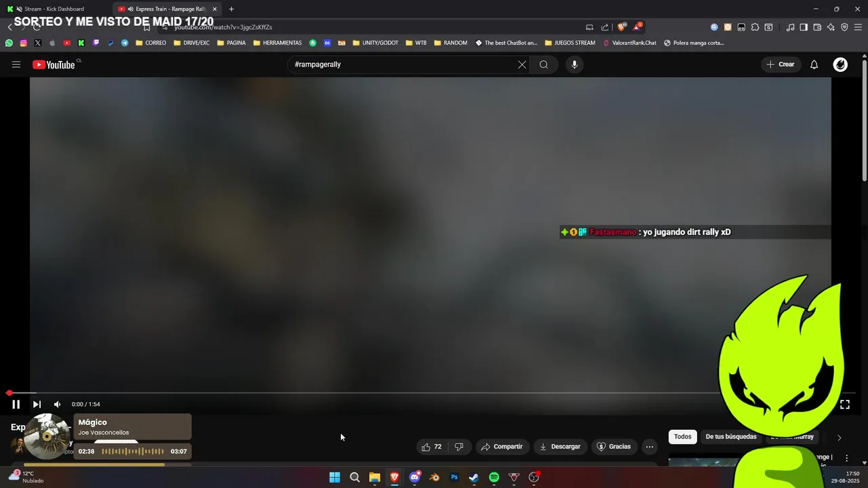Open the browser extensions puzzle icon
Screen dimensions: 868x488
(x=755, y=27)
